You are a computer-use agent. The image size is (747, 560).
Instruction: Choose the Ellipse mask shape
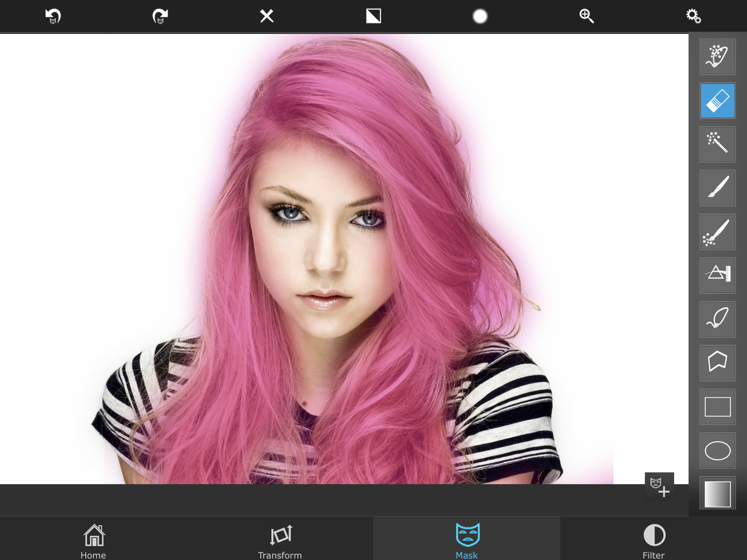[x=717, y=451]
